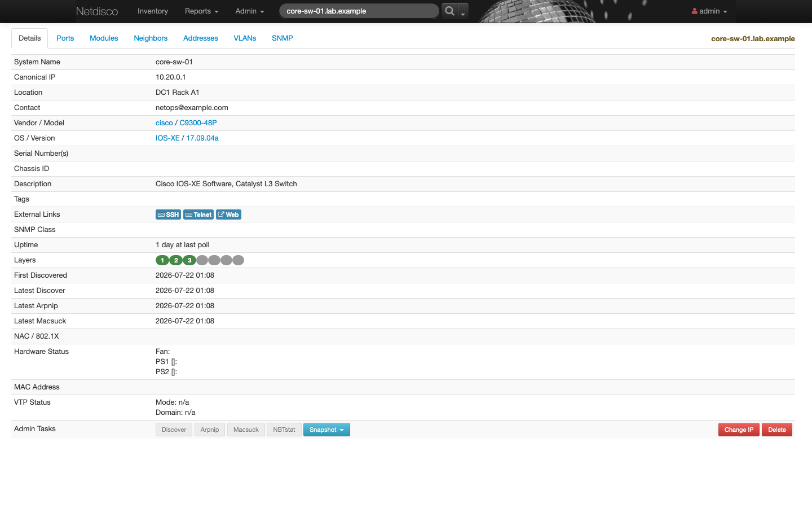Click the Discover admin task button
Image resolution: width=812 pixels, height=508 pixels.
coord(174,430)
